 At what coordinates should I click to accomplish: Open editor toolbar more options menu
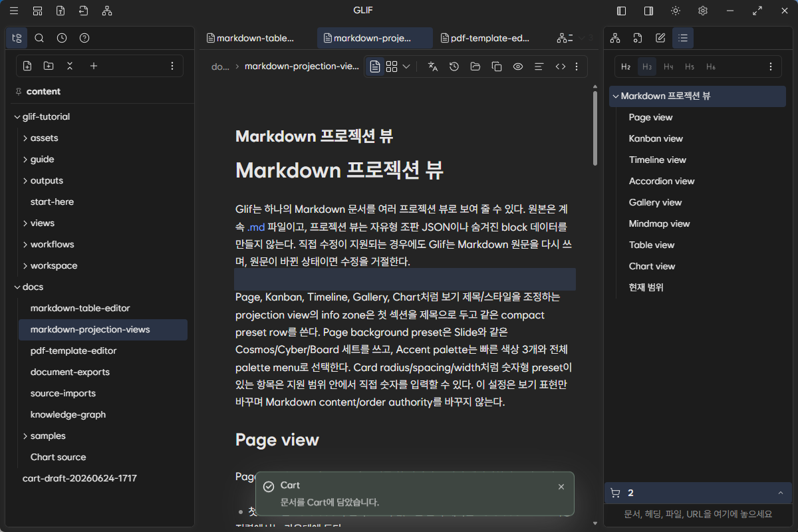pos(577,66)
